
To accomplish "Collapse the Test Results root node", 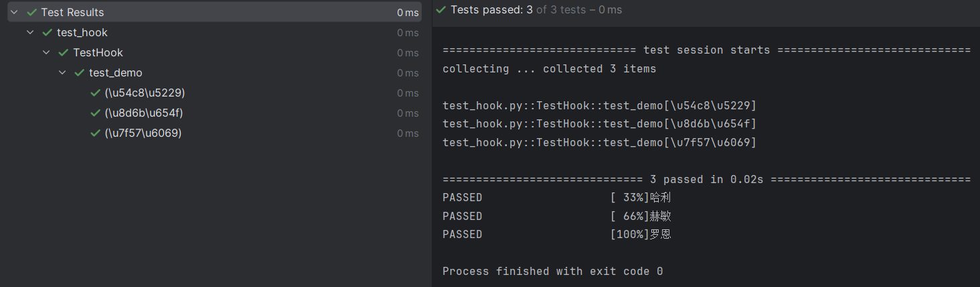I will click(14, 13).
